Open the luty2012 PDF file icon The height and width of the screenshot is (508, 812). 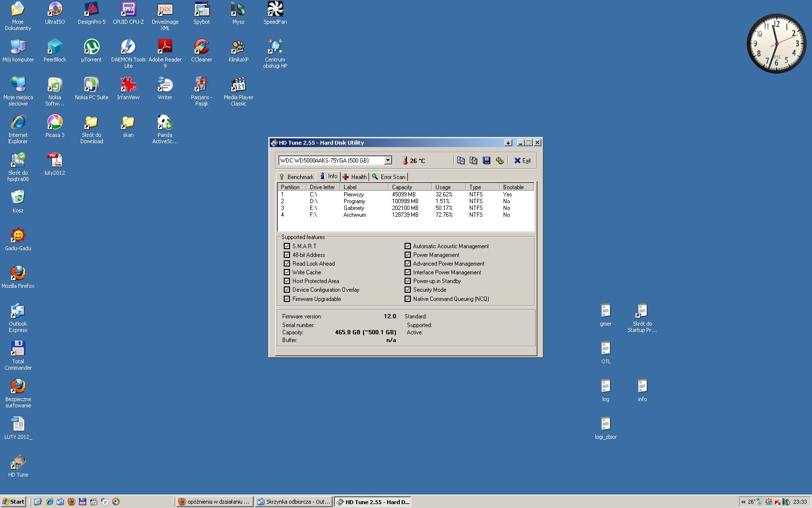pos(55,164)
